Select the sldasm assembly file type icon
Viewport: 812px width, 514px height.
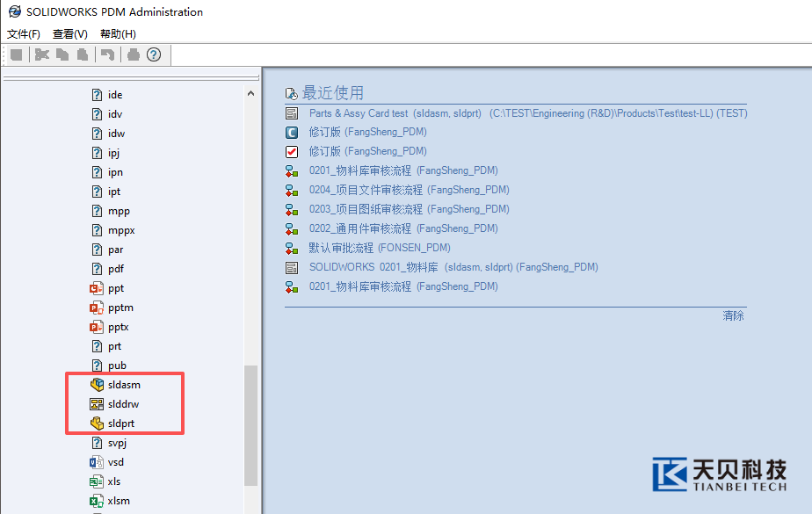coord(97,385)
